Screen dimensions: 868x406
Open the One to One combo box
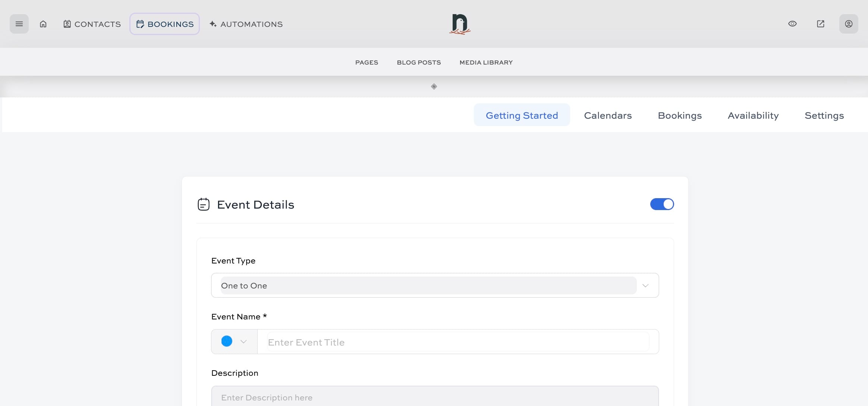[x=428, y=285]
